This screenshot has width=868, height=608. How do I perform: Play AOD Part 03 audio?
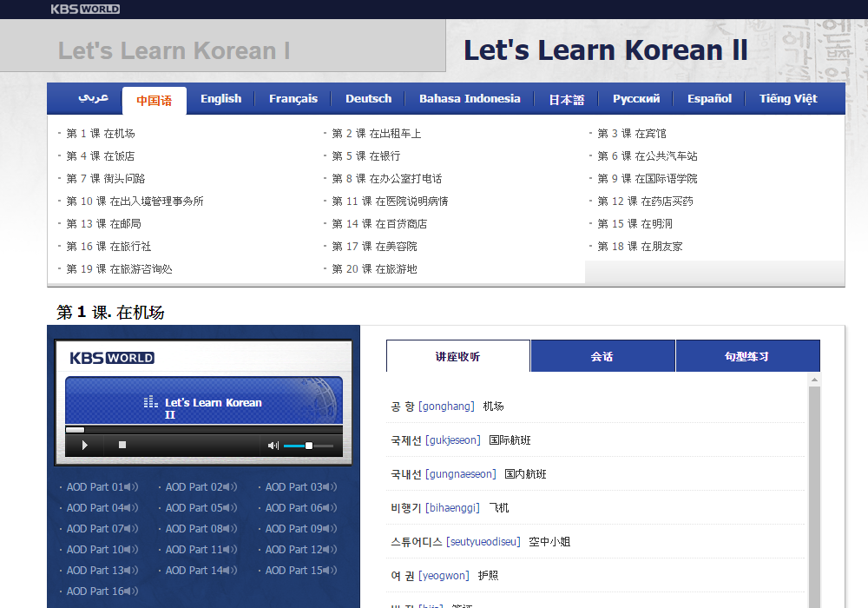point(301,487)
